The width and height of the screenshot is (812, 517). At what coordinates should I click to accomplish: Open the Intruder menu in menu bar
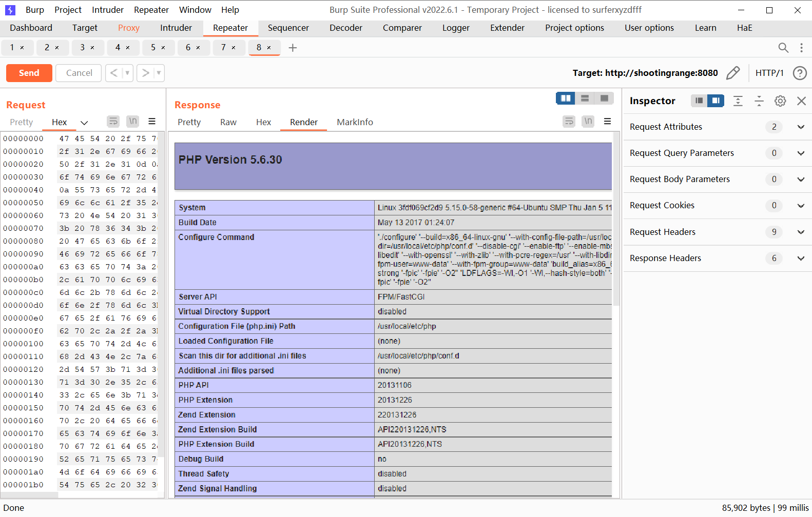click(108, 10)
